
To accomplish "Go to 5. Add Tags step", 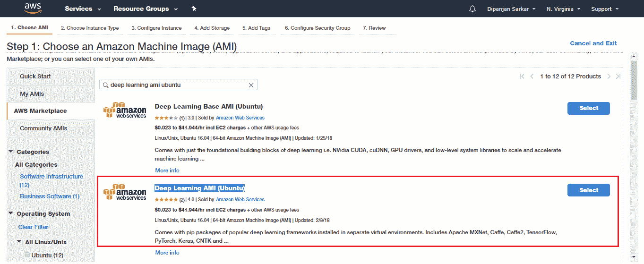I will pyautogui.click(x=256, y=28).
